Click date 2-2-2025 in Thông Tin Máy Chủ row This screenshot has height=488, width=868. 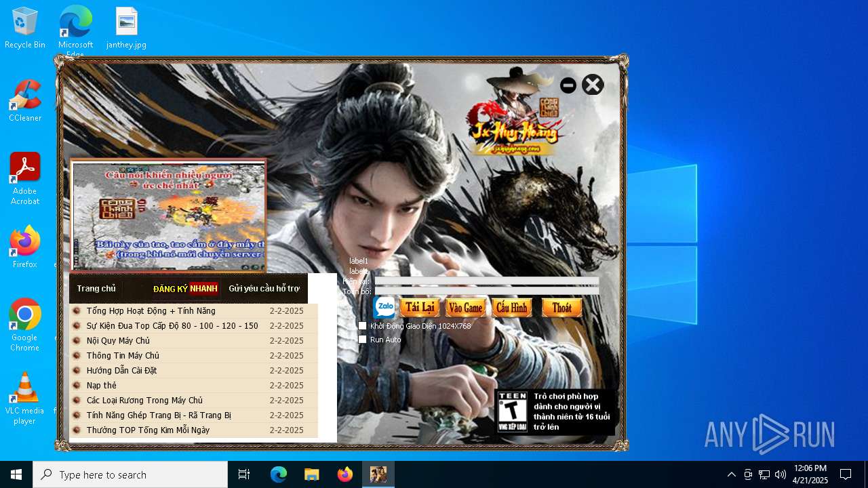286,356
